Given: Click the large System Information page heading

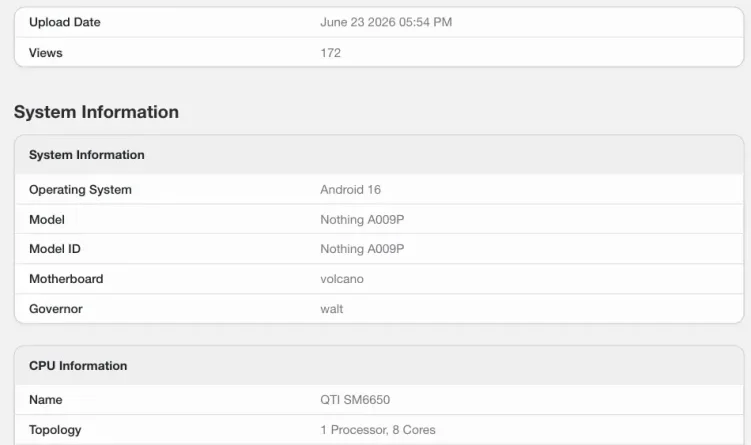Looking at the screenshot, I should pyautogui.click(x=96, y=112).
